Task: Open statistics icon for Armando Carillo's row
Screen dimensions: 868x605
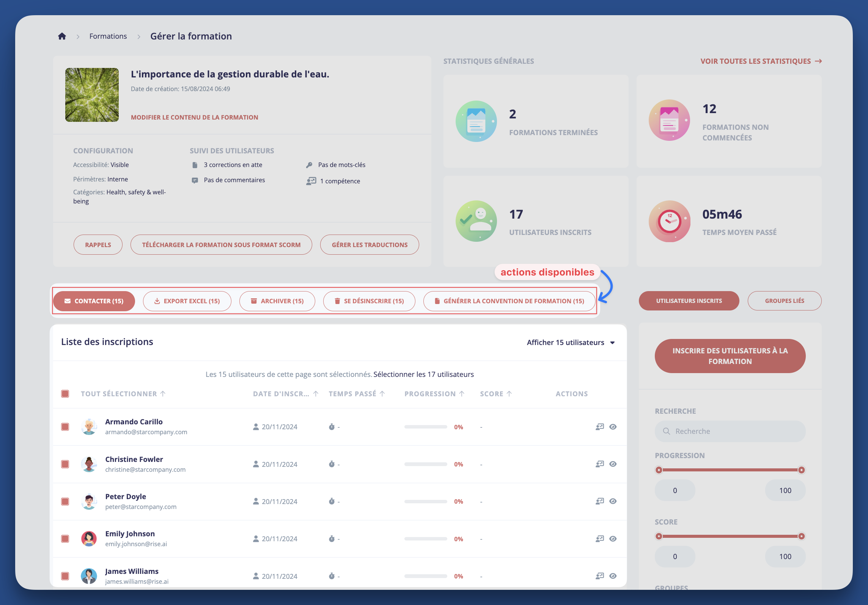Action: pos(599,427)
